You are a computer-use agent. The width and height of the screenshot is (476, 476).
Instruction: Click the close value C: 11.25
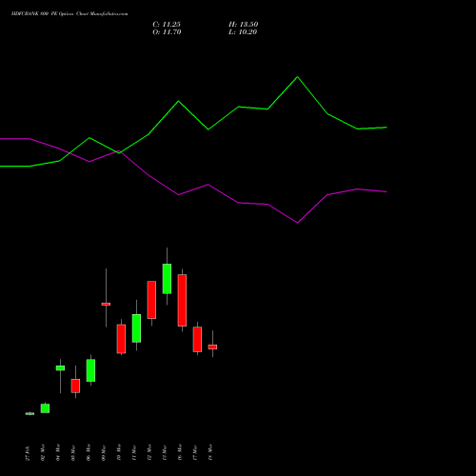coord(167,25)
